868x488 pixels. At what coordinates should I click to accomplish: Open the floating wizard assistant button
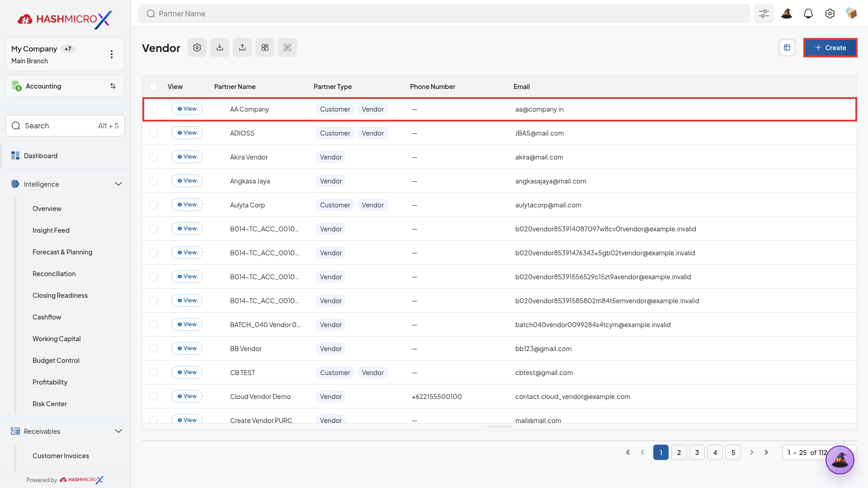click(x=840, y=460)
